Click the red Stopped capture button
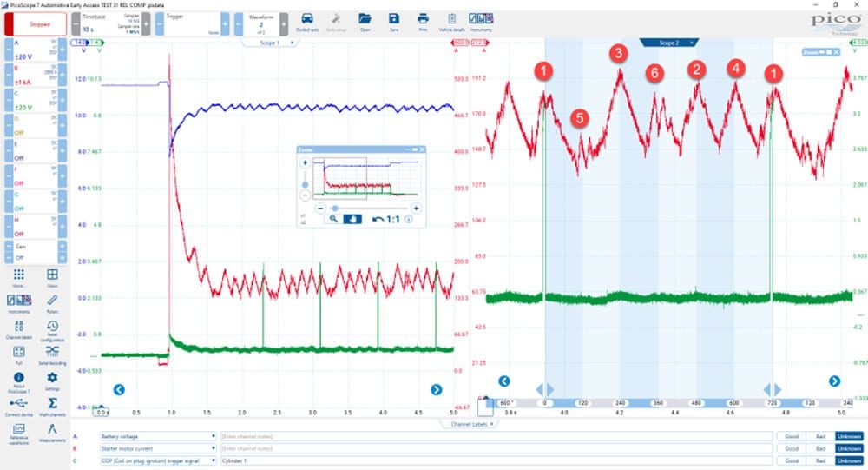The image size is (868, 470). 36,24
